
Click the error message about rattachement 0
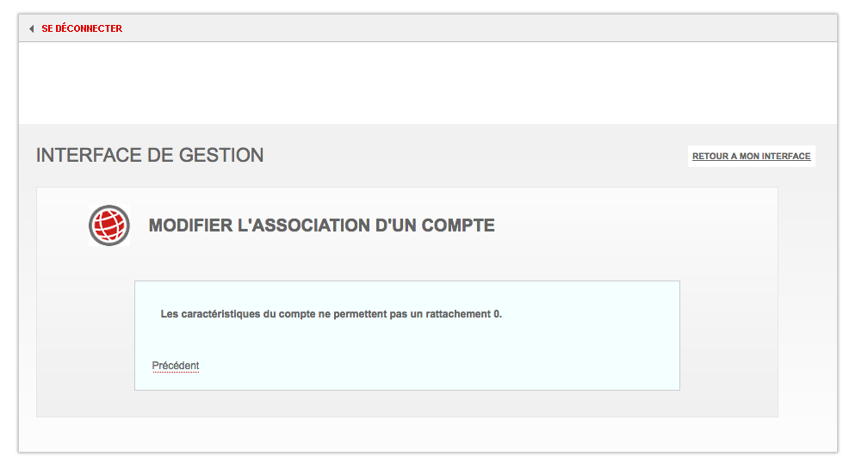point(331,314)
